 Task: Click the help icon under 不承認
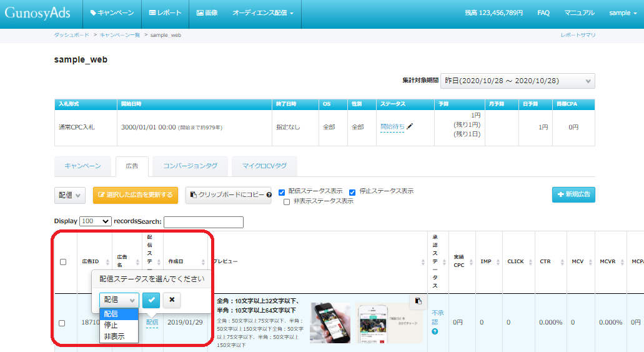(435, 331)
